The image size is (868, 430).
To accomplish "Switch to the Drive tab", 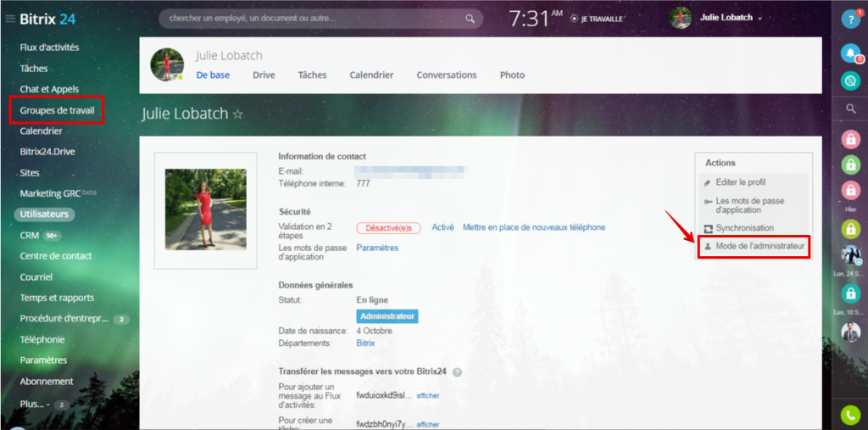I will (264, 75).
